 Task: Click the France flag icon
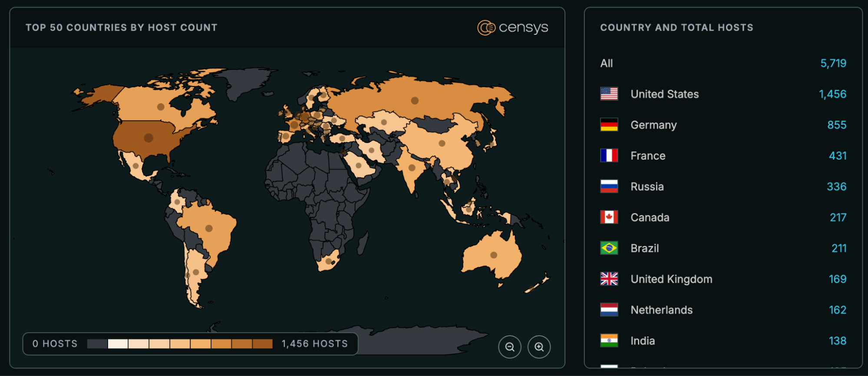point(609,156)
